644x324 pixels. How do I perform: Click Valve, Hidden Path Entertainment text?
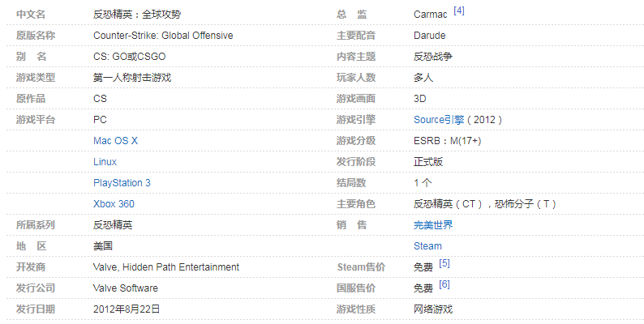[x=166, y=267]
